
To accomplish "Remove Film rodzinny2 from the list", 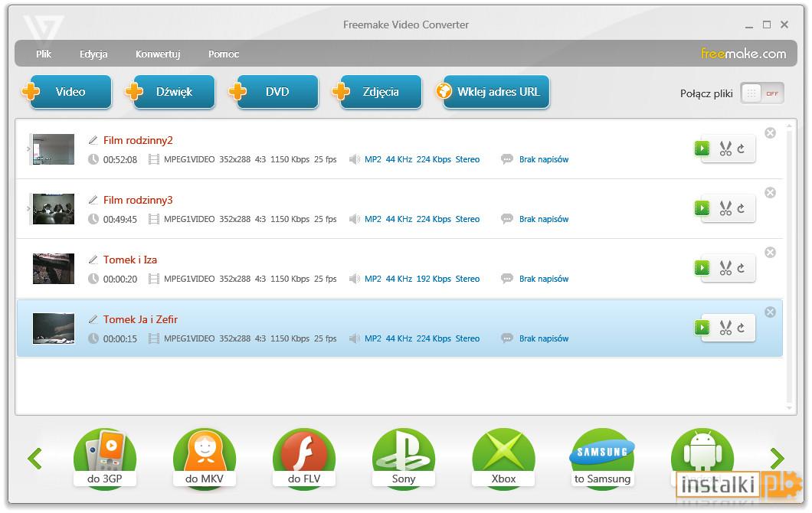I will click(x=770, y=133).
